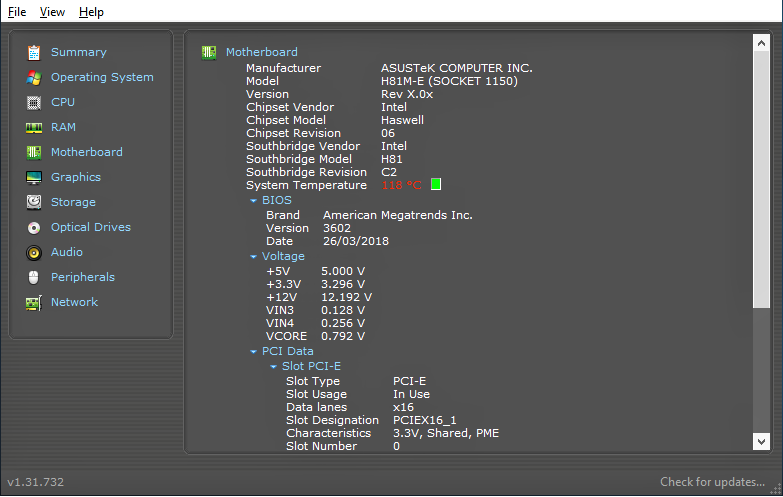
Task: Click the Summary clipboard icon
Action: click(33, 52)
